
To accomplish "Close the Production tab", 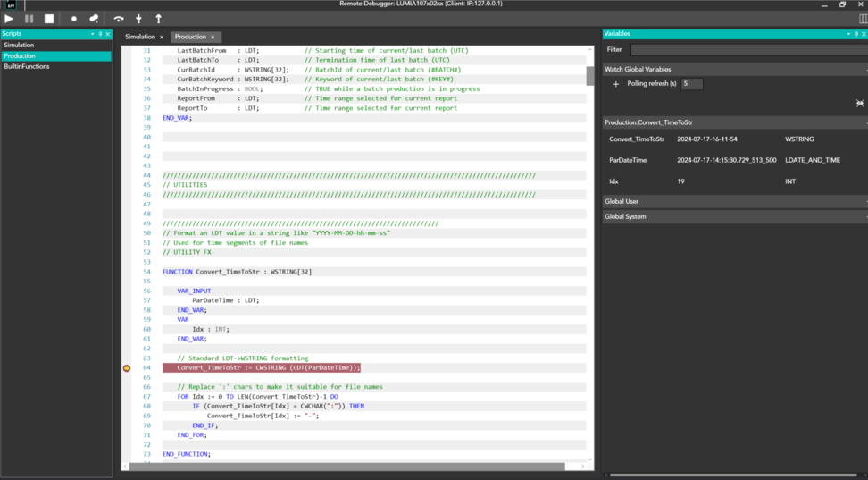I will (x=213, y=38).
